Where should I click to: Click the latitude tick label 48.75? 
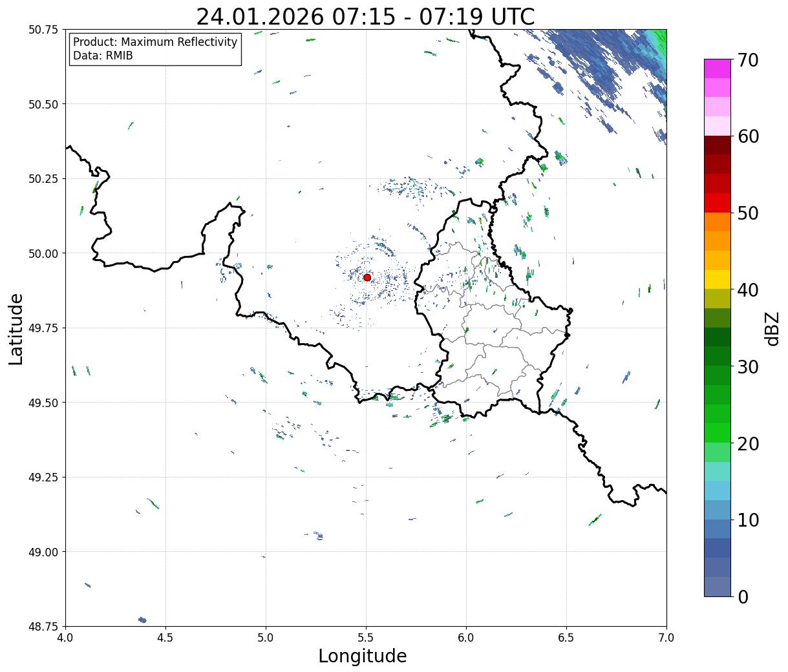[43, 627]
